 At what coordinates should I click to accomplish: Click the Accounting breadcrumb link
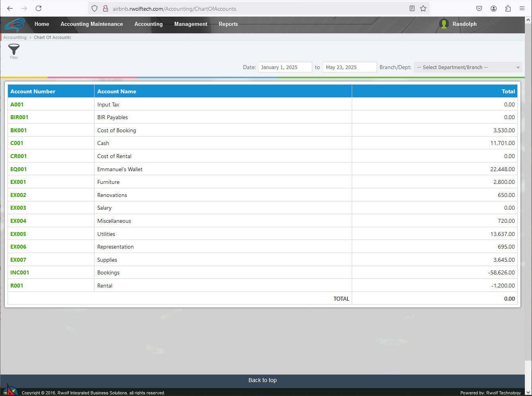pos(15,37)
